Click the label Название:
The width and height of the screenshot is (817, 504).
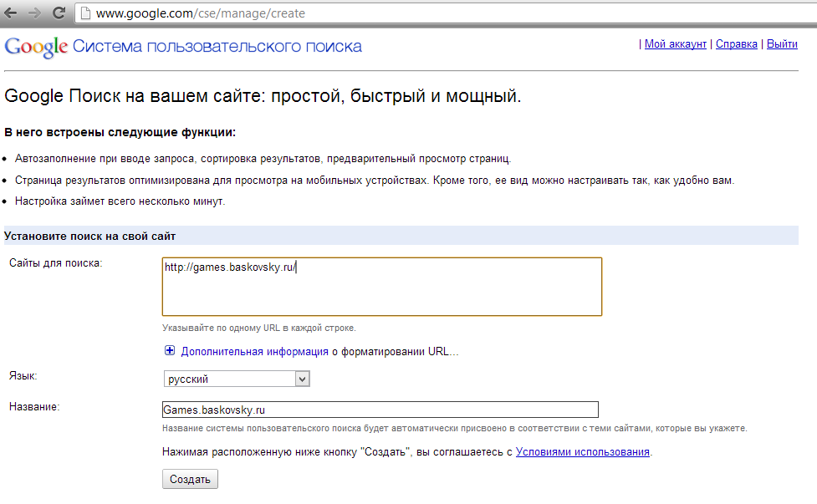pos(34,407)
